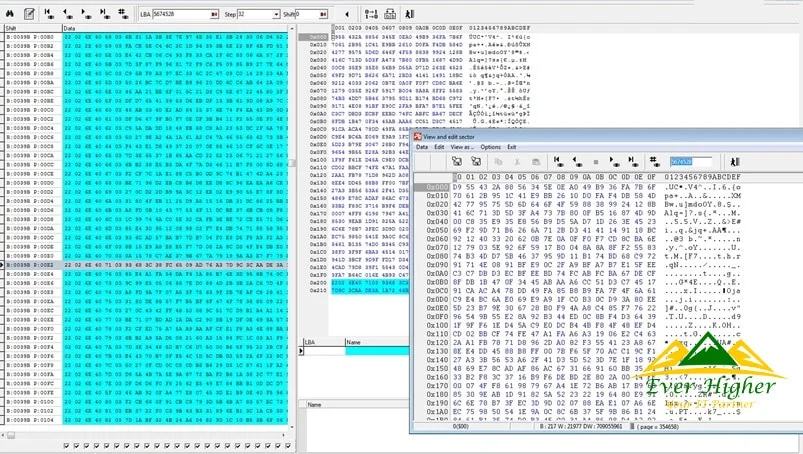803x454 pixels.
Task: Click the horizontal scrollbar thumb under data grid
Action: [10, 435]
